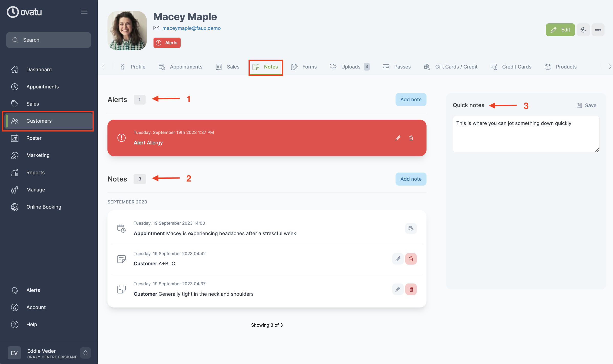Click the maceymaple@faux.demo email link
The image size is (613, 364).
coord(192,28)
